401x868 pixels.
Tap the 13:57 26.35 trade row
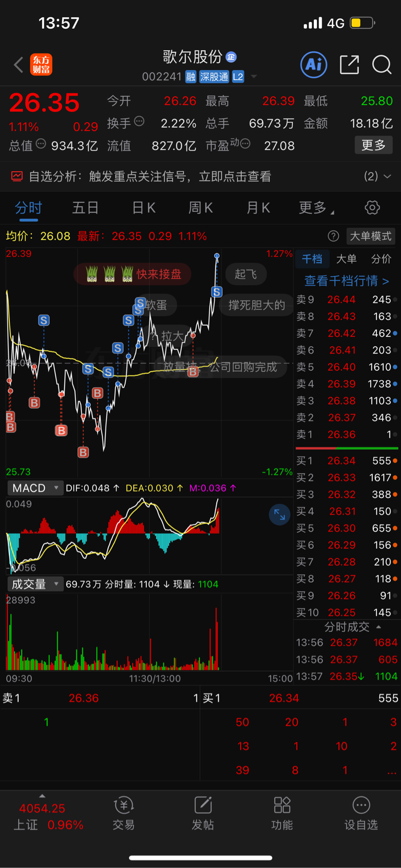(x=347, y=676)
